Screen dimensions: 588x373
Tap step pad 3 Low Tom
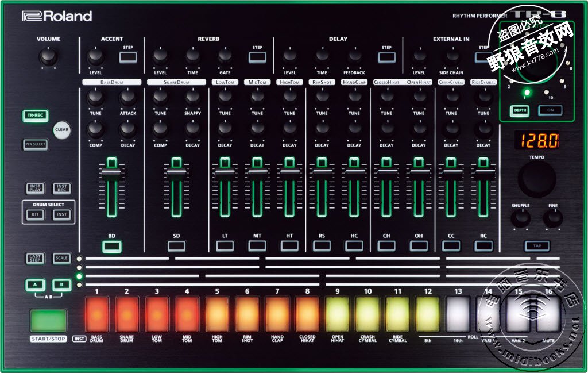pos(157,314)
